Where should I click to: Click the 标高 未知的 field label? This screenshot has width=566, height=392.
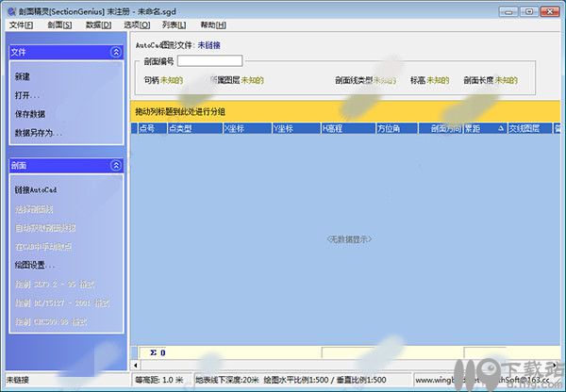[429, 80]
